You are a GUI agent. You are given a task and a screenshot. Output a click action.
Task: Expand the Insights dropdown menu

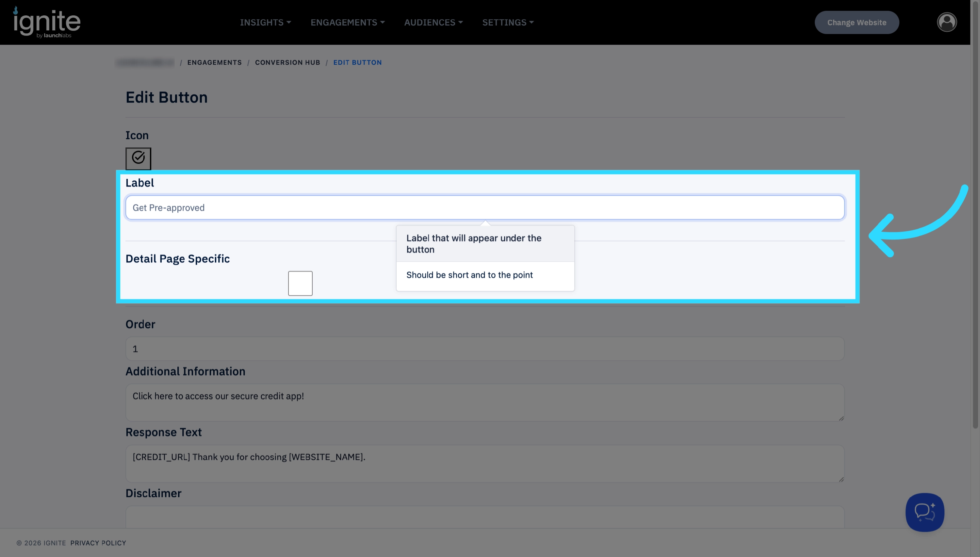[x=266, y=22]
